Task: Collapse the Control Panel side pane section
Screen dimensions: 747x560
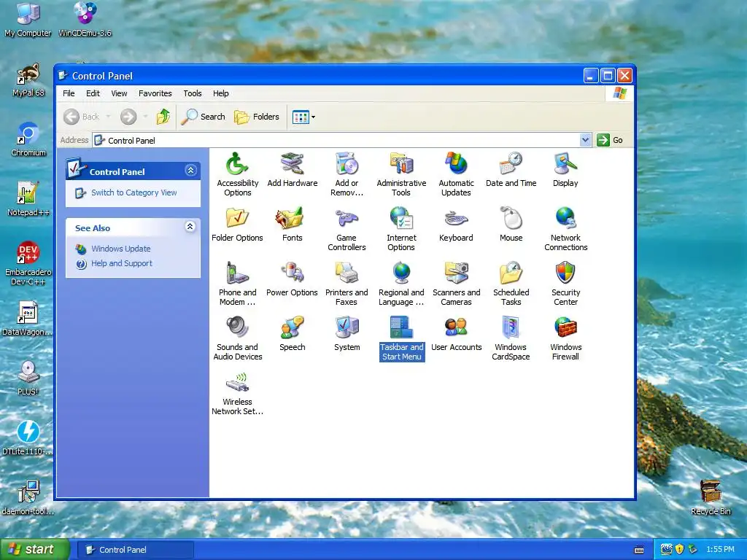Action: (x=190, y=171)
